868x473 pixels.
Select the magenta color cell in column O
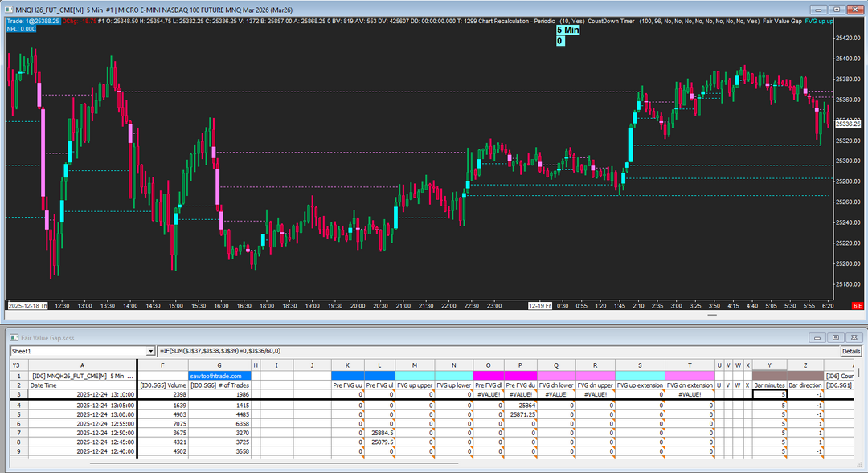[x=489, y=375]
